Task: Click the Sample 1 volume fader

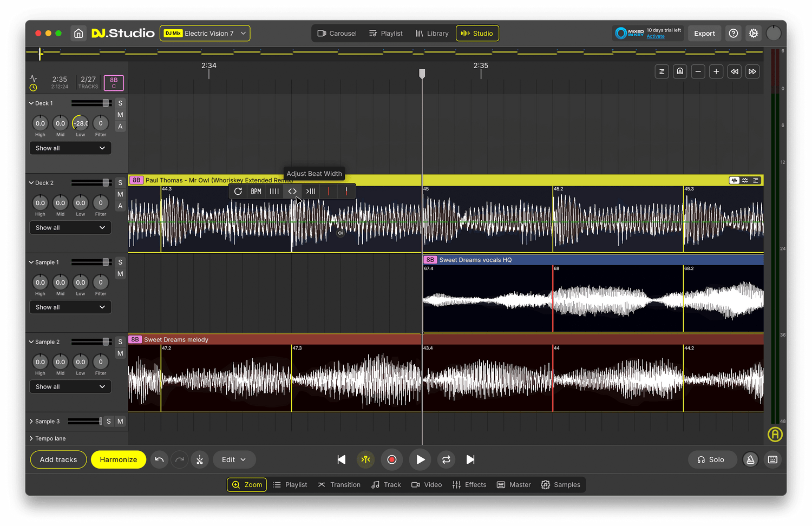Action: tap(106, 262)
